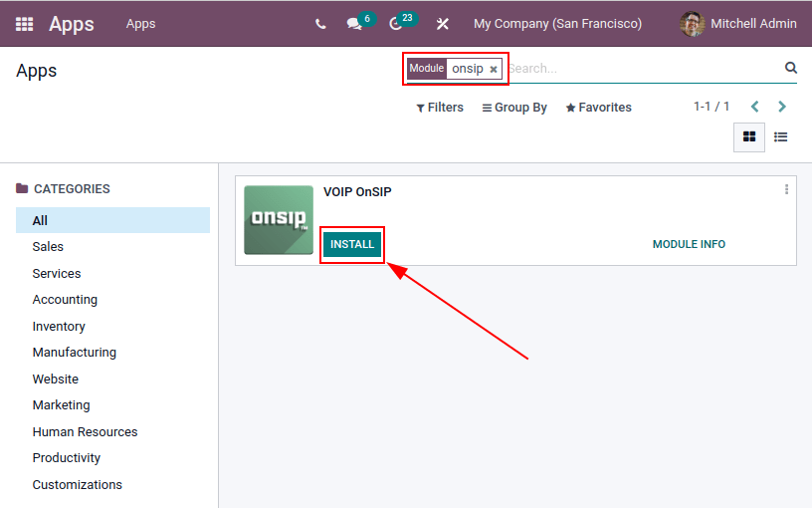
Task: Switch to List view
Action: click(x=781, y=136)
